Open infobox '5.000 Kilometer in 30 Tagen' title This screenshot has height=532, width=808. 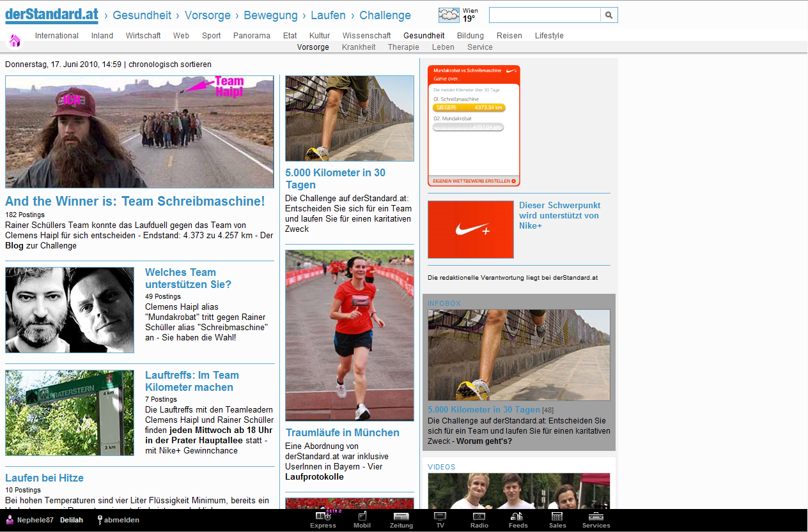coord(484,410)
